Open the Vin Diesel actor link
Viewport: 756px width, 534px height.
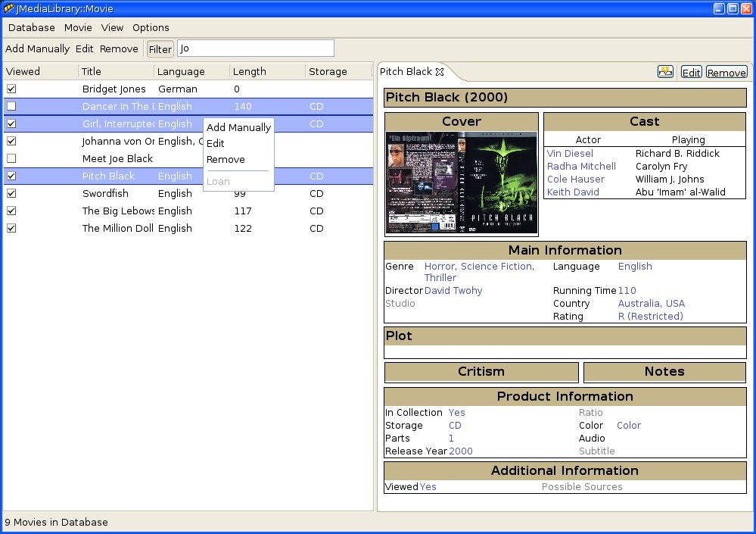click(x=570, y=154)
